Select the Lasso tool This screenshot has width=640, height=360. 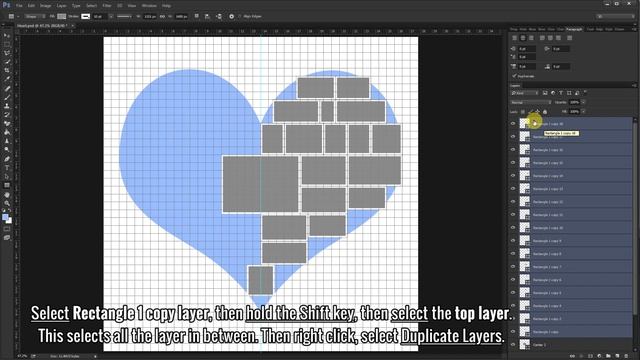click(7, 53)
